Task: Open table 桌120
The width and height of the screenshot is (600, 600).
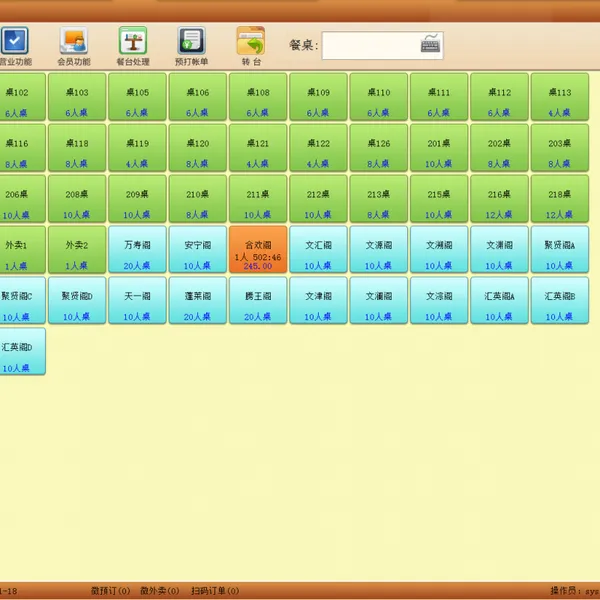Action: pos(198,148)
